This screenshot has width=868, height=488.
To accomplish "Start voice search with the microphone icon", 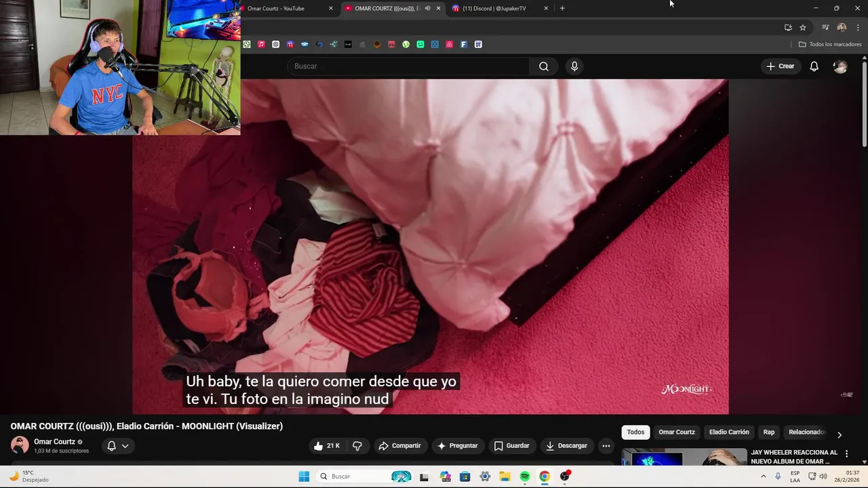I will (574, 66).
